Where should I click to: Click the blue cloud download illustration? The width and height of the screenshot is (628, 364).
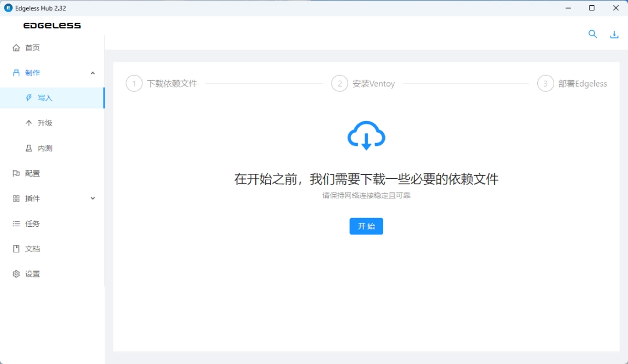click(366, 135)
